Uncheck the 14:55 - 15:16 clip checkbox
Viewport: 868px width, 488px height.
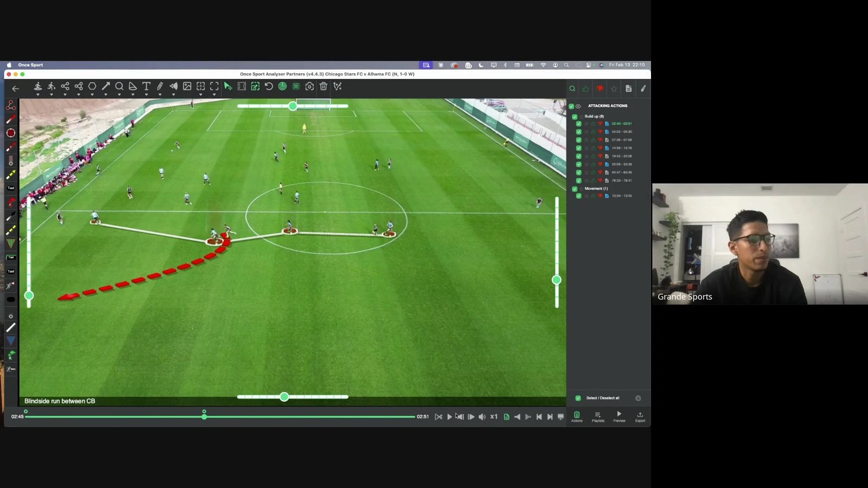pyautogui.click(x=579, y=148)
